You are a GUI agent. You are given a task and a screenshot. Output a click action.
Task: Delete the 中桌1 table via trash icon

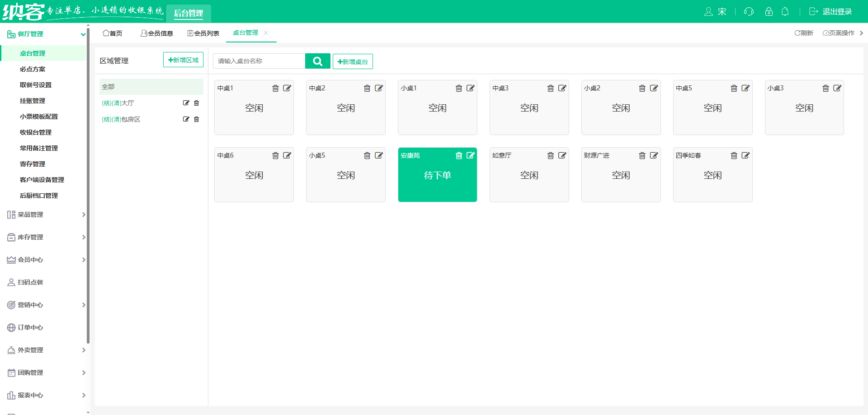click(x=276, y=88)
